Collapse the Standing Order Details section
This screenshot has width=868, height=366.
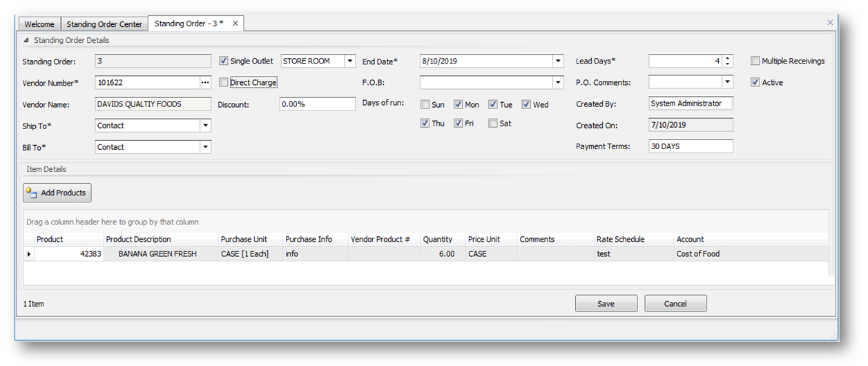26,41
